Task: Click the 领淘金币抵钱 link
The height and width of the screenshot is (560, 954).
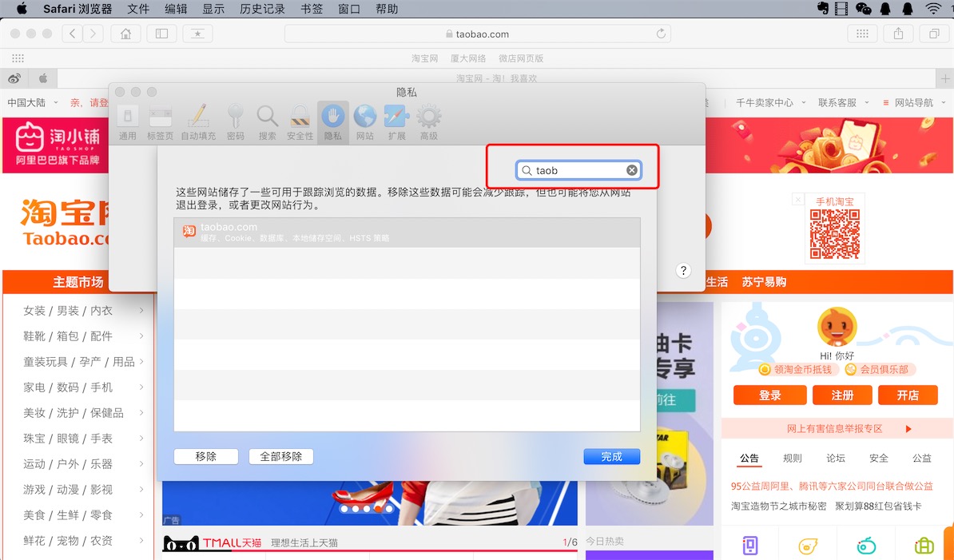Action: click(797, 369)
